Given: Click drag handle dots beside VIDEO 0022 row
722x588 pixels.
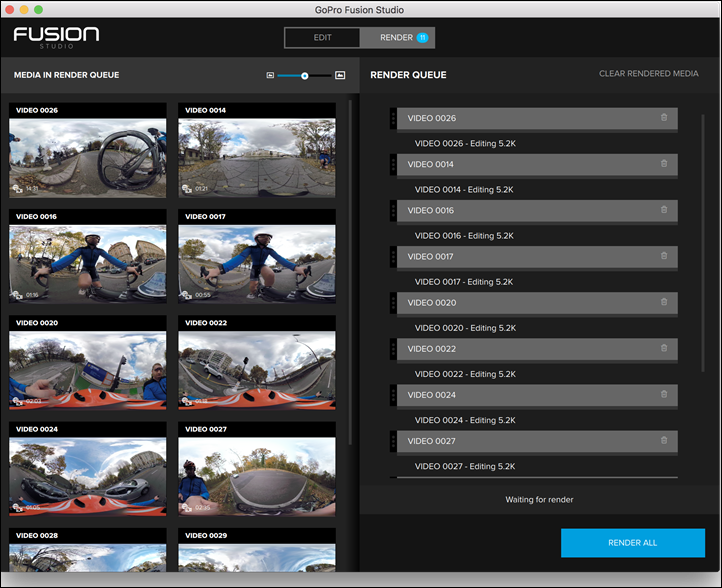Looking at the screenshot, I should [x=393, y=349].
